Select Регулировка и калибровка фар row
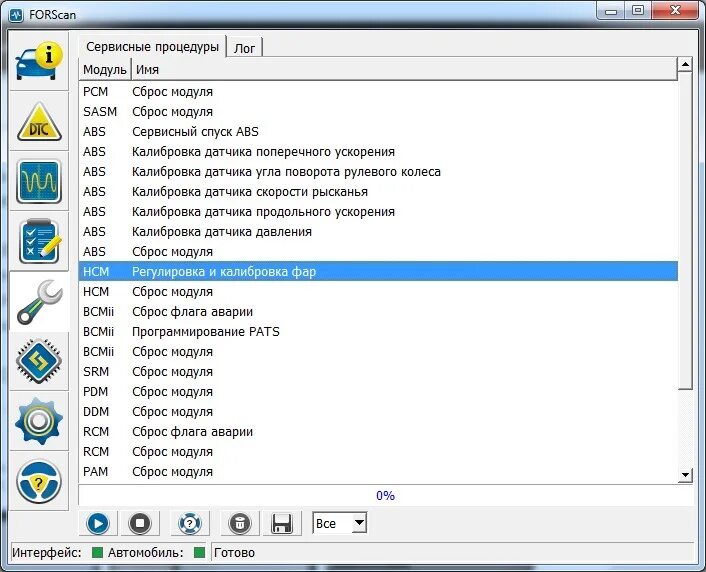This screenshot has height=572, width=706. 378,271
